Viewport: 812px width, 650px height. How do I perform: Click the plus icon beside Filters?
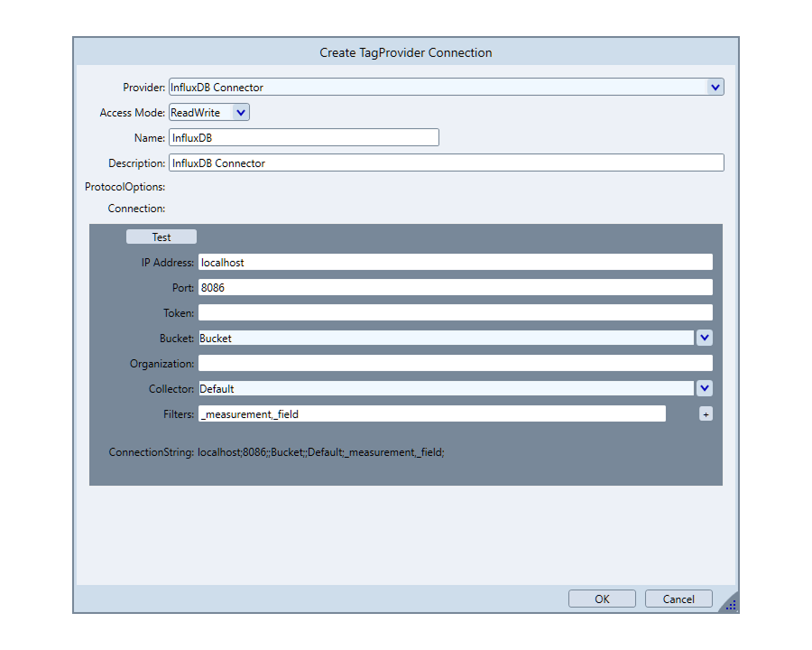pos(706,413)
